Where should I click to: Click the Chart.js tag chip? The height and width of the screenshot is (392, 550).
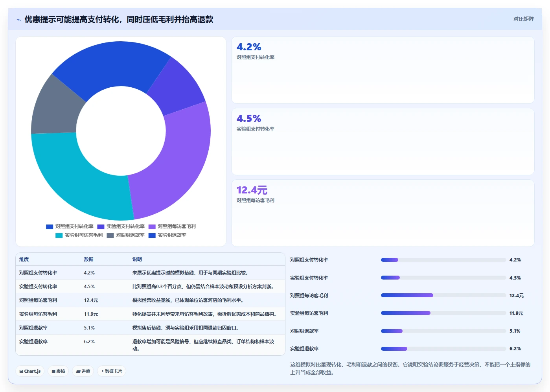click(30, 371)
